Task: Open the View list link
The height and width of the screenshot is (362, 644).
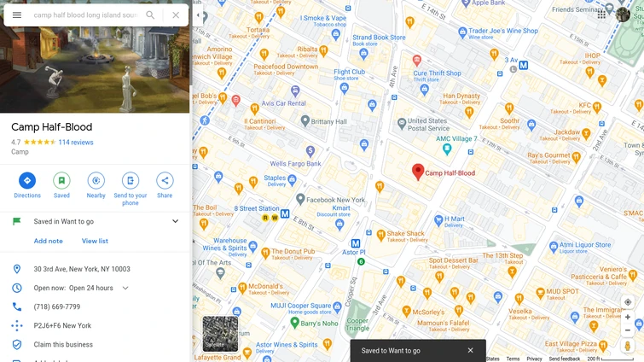Action: [x=95, y=242]
